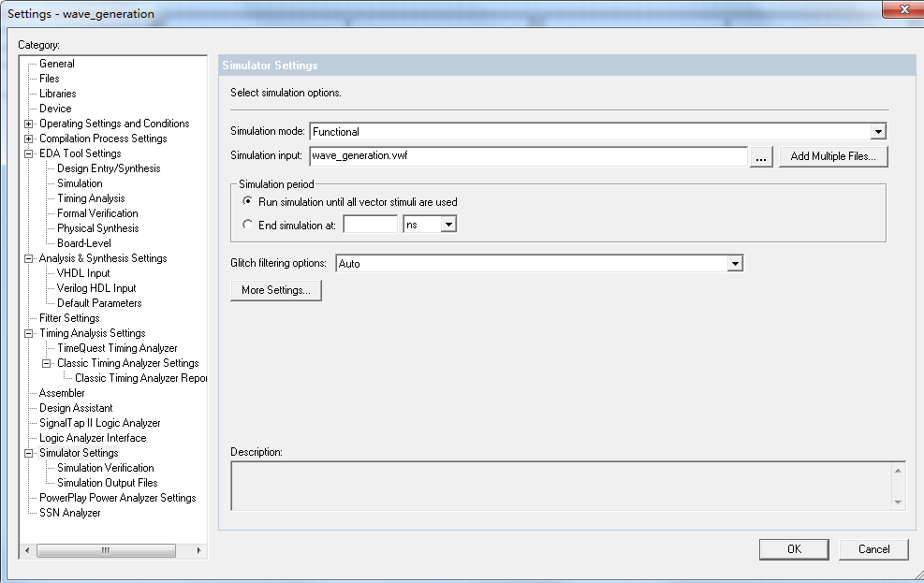Expand Compilation Process Settings node

pyautogui.click(x=28, y=139)
